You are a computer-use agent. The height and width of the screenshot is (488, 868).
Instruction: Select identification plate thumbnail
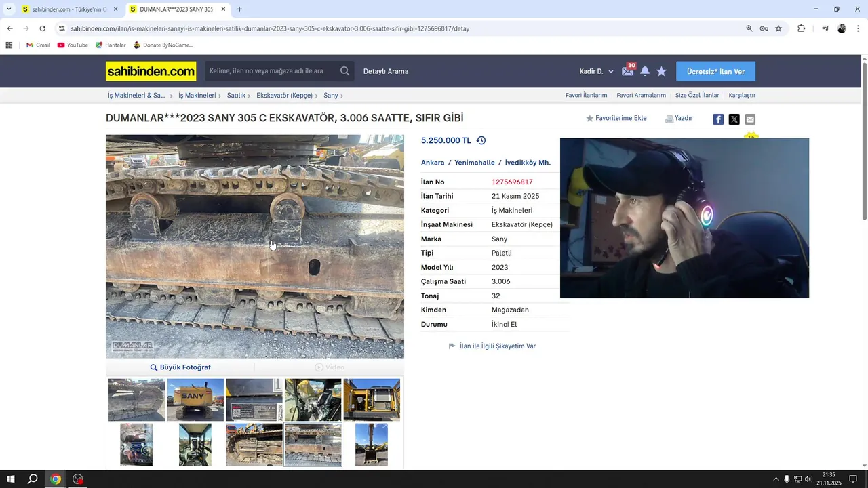click(x=254, y=400)
